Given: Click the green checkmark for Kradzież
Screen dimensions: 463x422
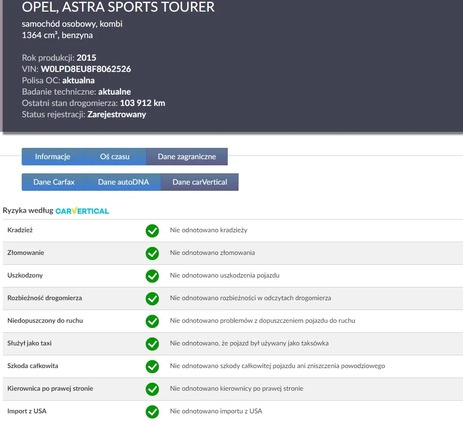Looking at the screenshot, I should tap(152, 231).
